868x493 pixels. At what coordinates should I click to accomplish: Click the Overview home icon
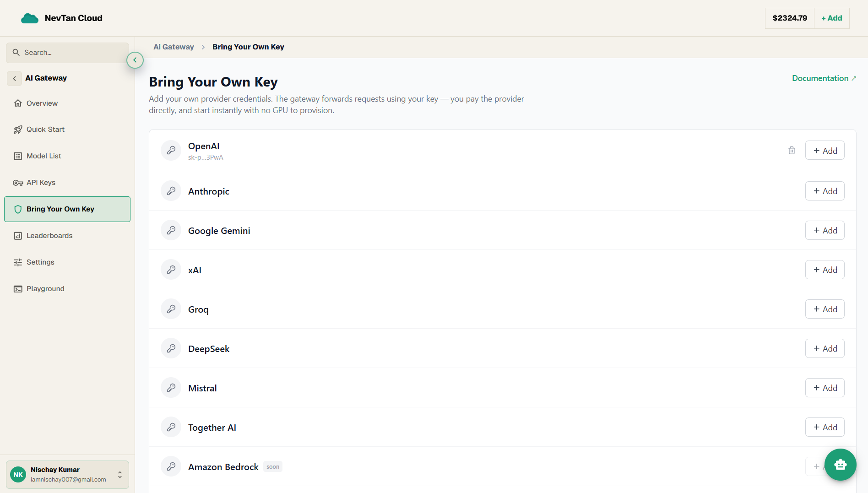tap(18, 103)
